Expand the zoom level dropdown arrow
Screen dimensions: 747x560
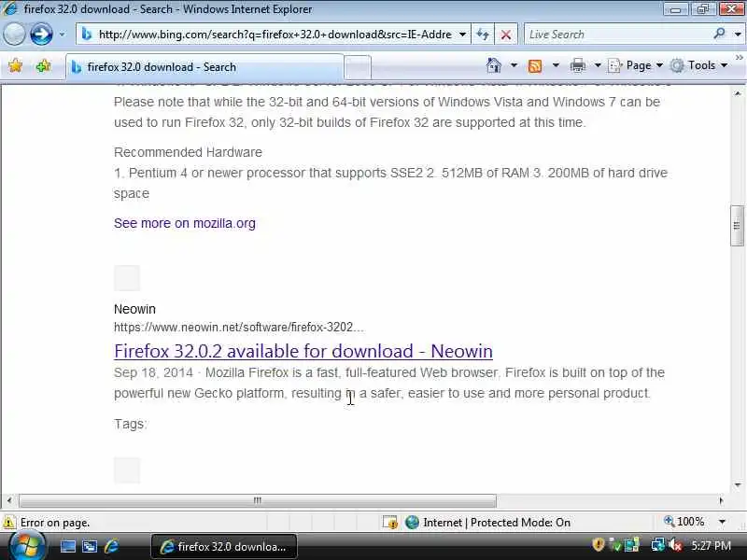722,522
